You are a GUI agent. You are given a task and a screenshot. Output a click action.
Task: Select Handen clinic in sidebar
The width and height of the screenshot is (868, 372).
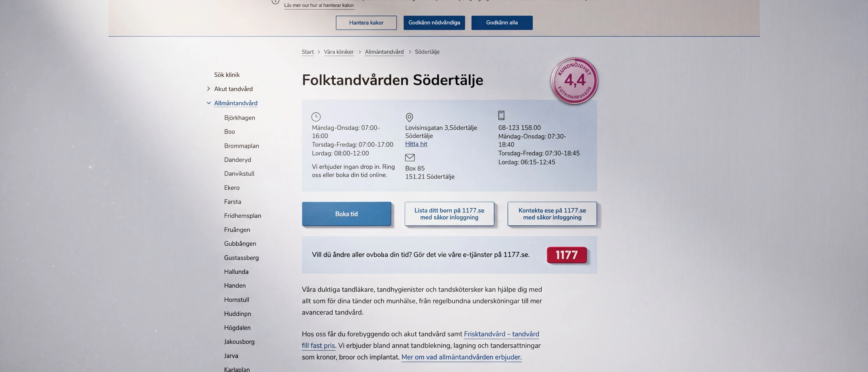pyautogui.click(x=235, y=285)
